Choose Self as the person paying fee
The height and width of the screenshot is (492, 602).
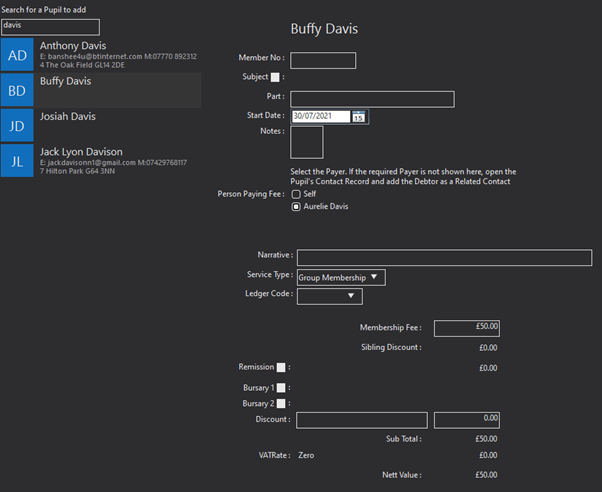pos(296,194)
